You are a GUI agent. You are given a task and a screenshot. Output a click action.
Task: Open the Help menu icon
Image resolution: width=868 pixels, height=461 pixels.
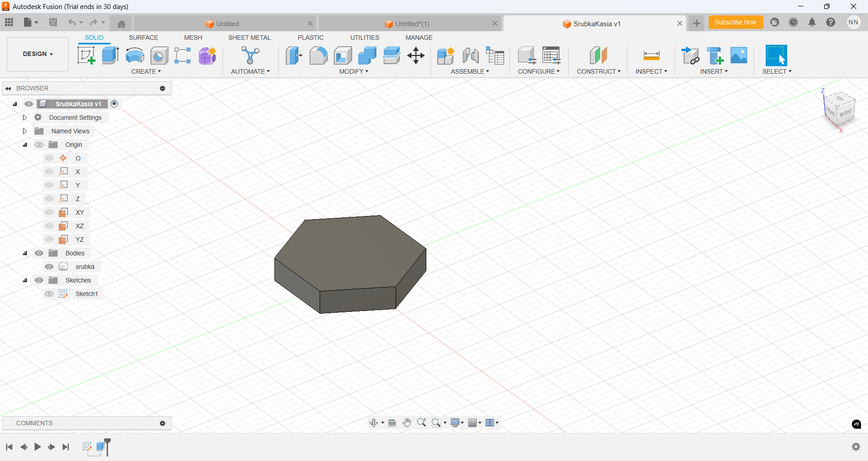[x=830, y=22]
